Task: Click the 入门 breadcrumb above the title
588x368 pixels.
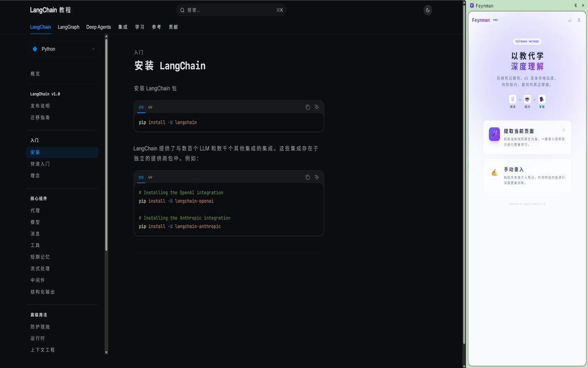Action: [x=139, y=52]
